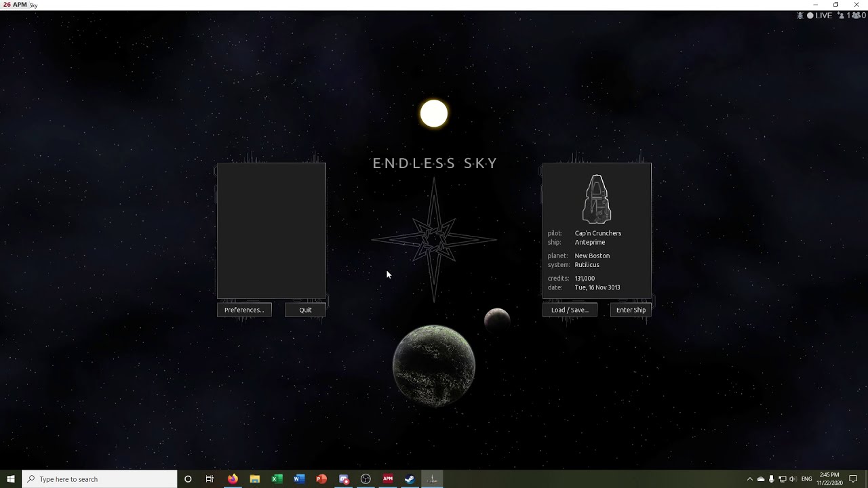This screenshot has width=868, height=488.
Task: Click the Quit button
Action: pos(305,310)
